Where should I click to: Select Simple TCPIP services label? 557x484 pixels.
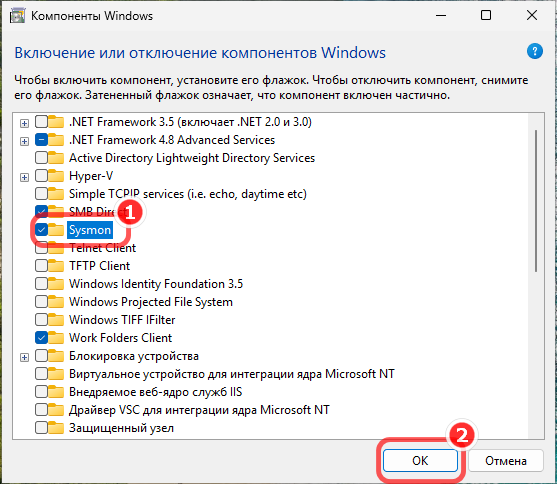tap(188, 194)
